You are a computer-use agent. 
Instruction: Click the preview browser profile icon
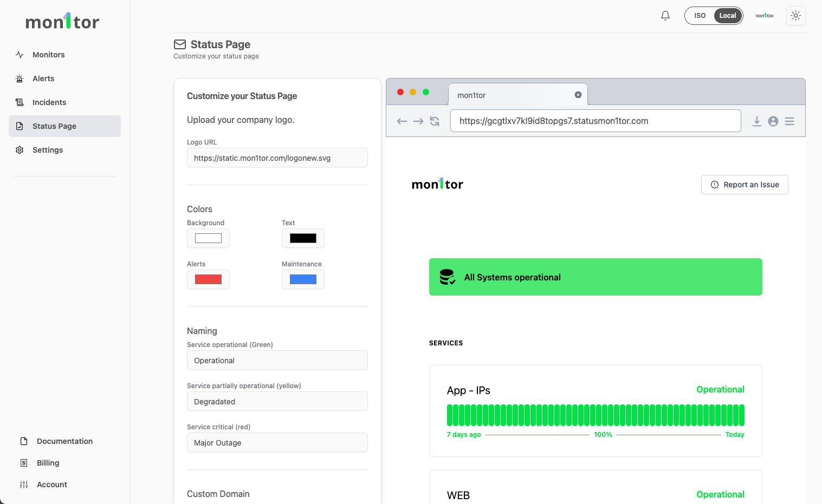coord(773,121)
